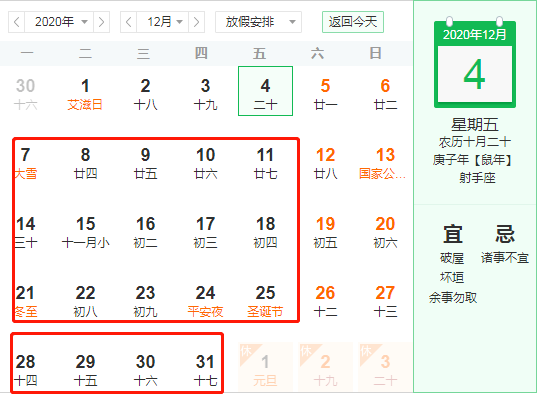
Task: Click the large green 4 day number
Action: click(x=474, y=74)
